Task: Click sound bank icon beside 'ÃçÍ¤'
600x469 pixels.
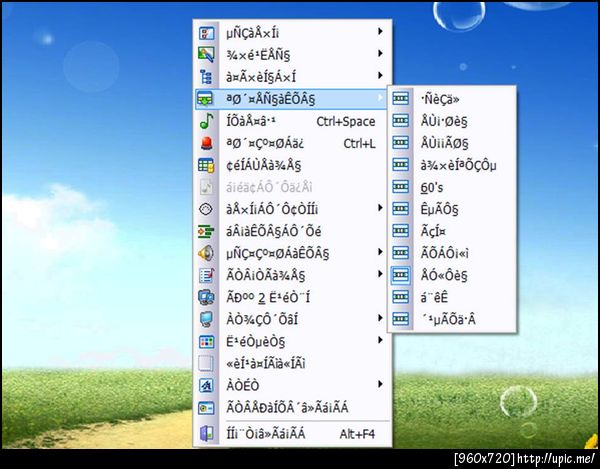Action: (400, 231)
